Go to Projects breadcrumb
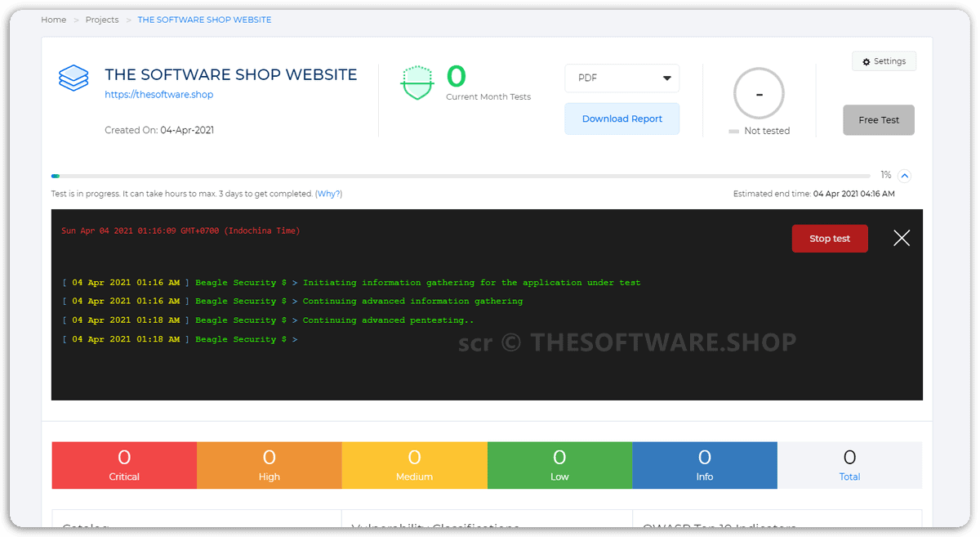The width and height of the screenshot is (980, 537). [x=102, y=20]
